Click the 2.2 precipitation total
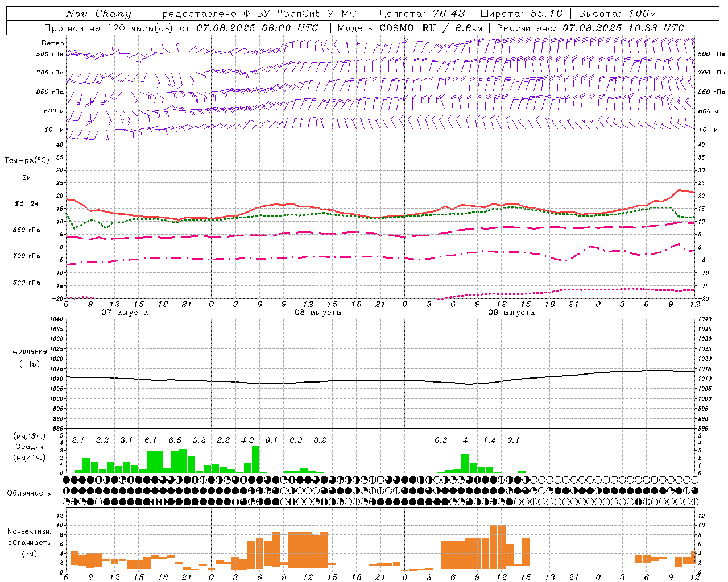Image resolution: width=728 pixels, height=582 pixels. pos(224,440)
